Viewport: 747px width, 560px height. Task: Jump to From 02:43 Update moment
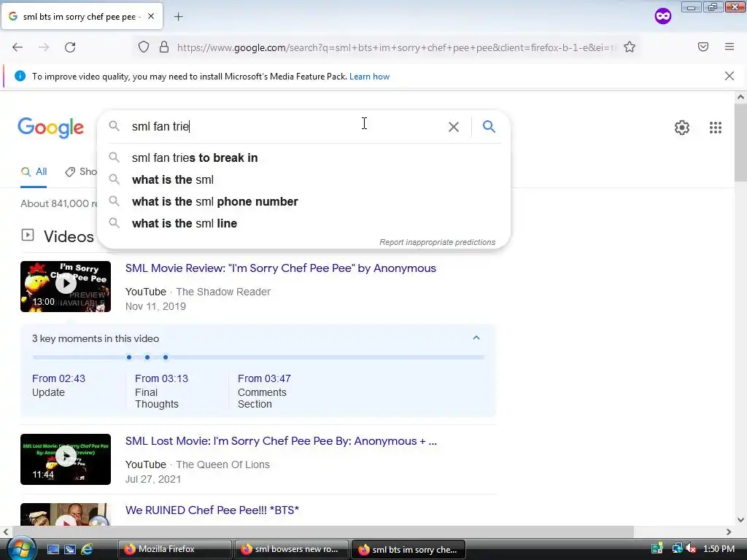tap(58, 385)
